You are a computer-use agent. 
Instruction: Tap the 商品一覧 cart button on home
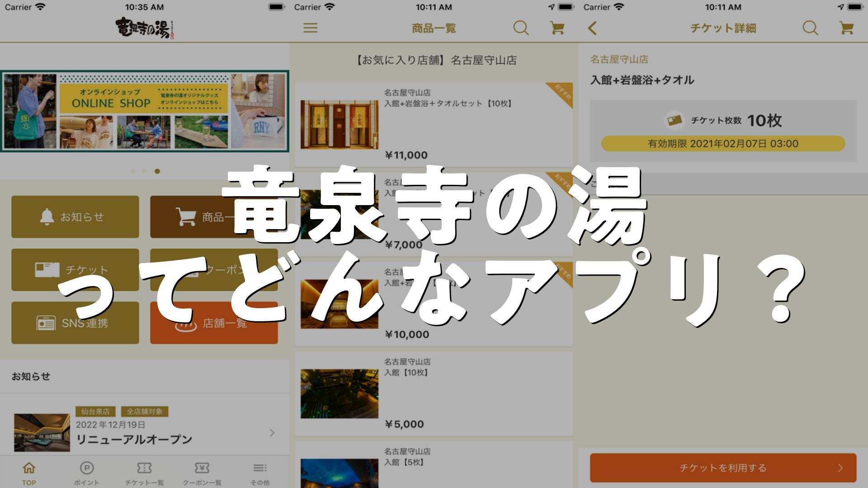[x=214, y=217]
